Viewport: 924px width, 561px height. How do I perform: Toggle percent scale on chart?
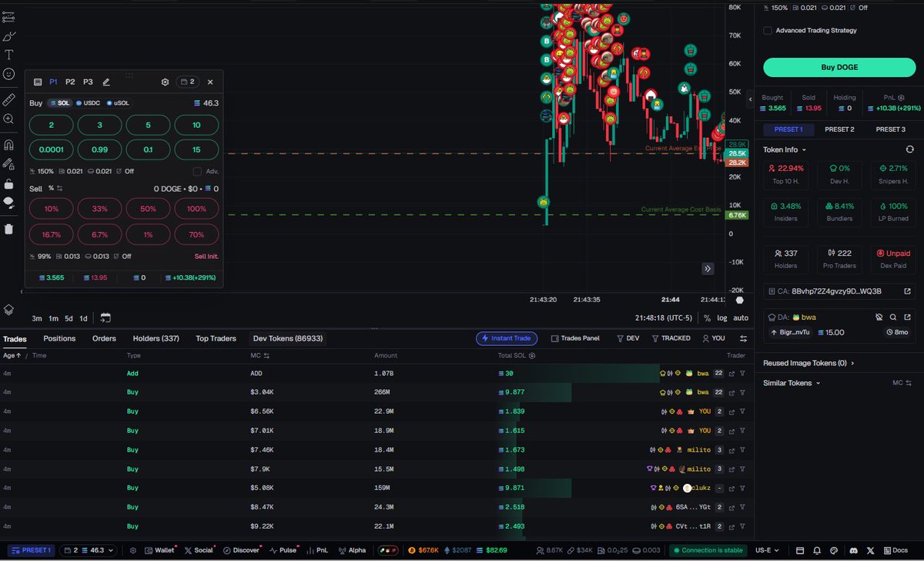coord(707,317)
